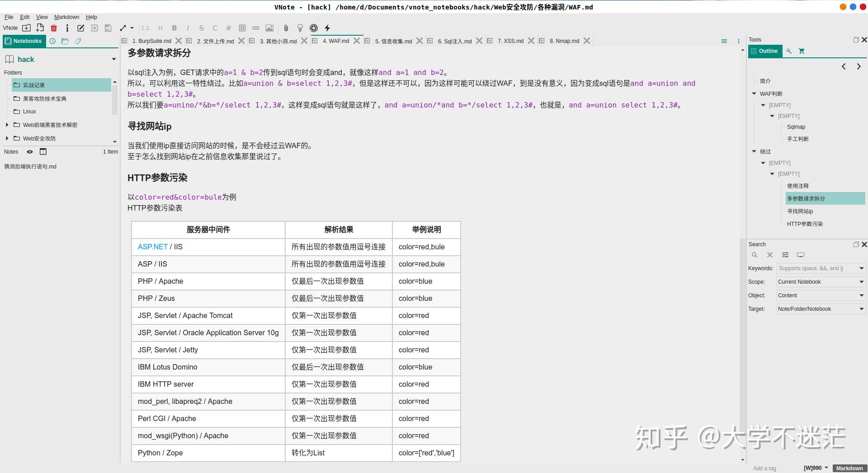Viewport: 868px width, 473px height.
Task: Click the Edit Note pencil icon
Action: tap(80, 28)
